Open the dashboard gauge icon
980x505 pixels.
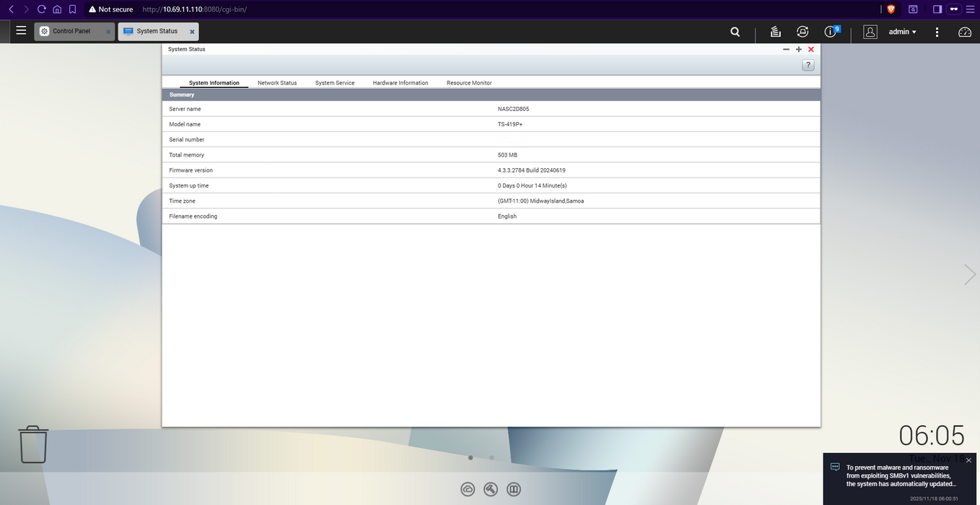tap(965, 32)
